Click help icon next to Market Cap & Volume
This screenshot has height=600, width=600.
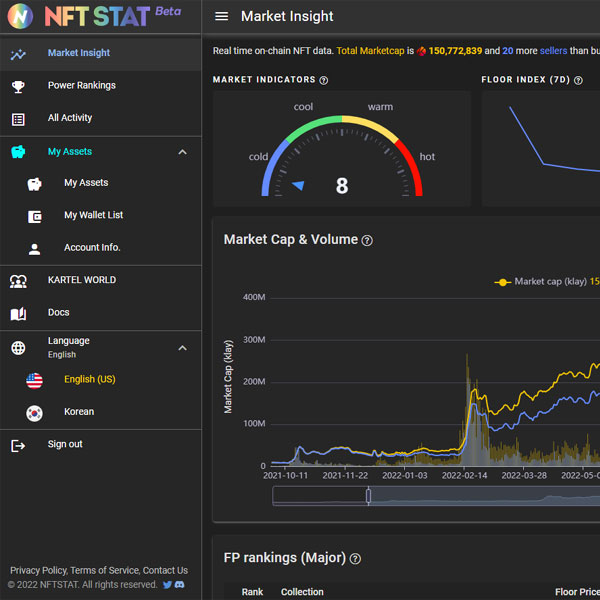click(367, 240)
